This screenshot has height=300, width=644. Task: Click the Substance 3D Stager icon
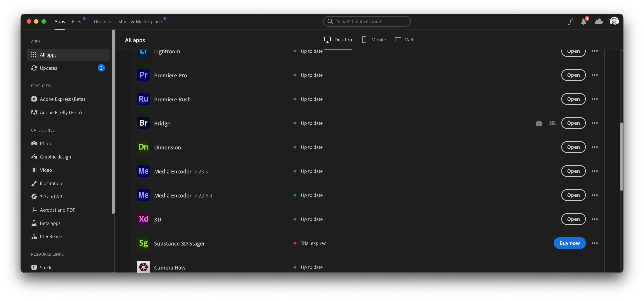(x=143, y=243)
